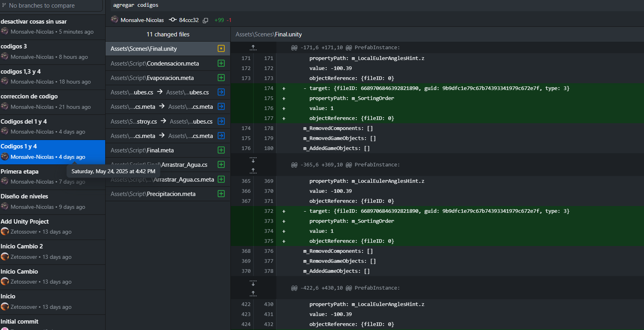Copy the commit SHA 84ccc32 using copy icon
The width and height of the screenshot is (644, 330).
(205, 20)
